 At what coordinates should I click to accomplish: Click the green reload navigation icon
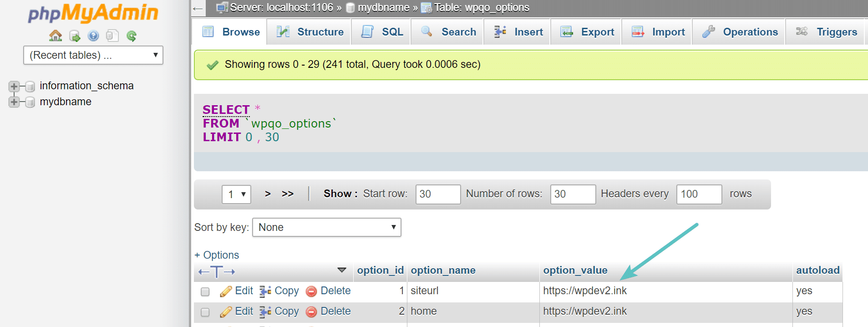pos(132,36)
